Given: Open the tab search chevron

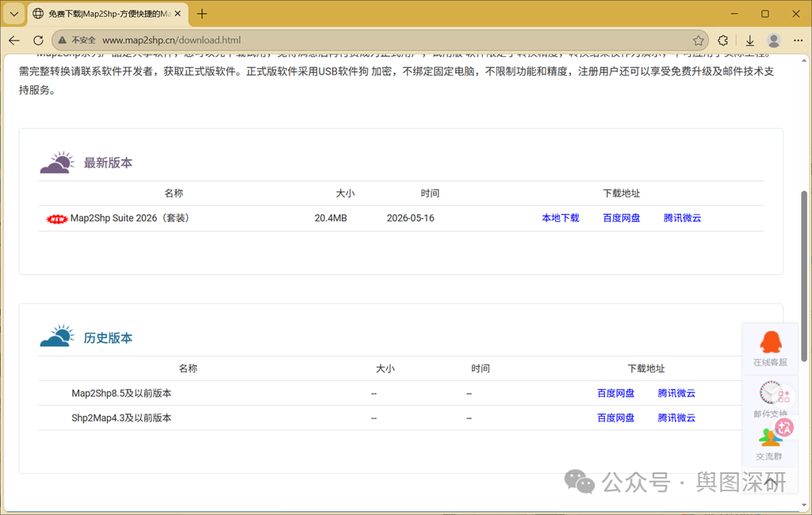Looking at the screenshot, I should pyautogui.click(x=14, y=14).
